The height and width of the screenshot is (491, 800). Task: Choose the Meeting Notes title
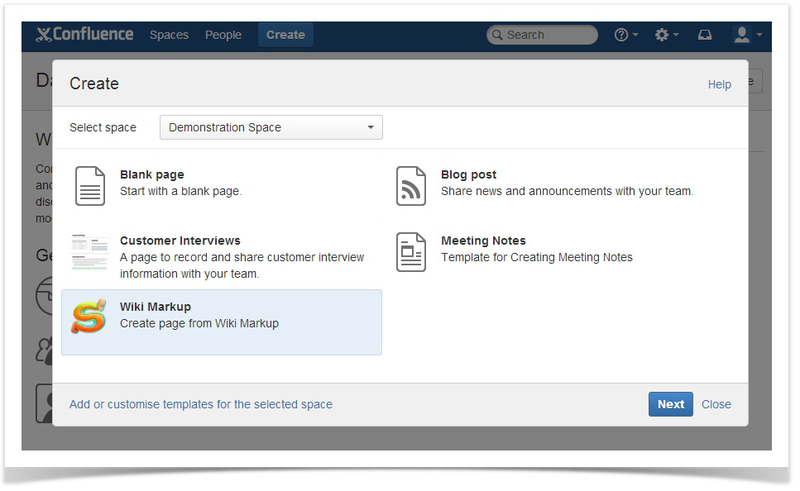click(483, 240)
